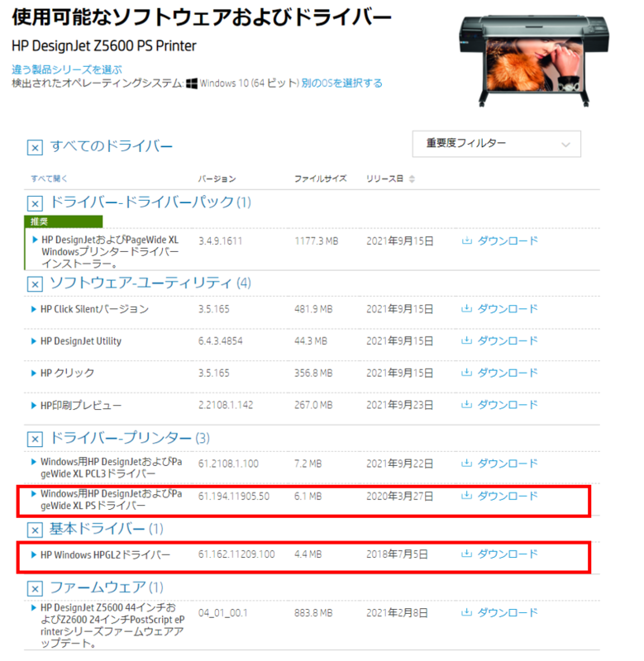Expand the HP Windows HPGL2ドライバー row triangle

pyautogui.click(x=34, y=554)
